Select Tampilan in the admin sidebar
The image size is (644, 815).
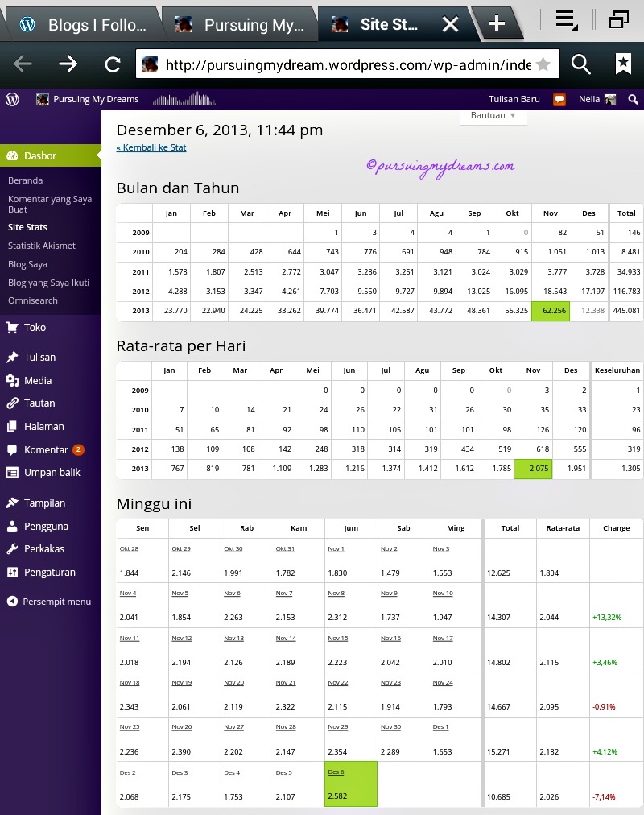(x=44, y=503)
